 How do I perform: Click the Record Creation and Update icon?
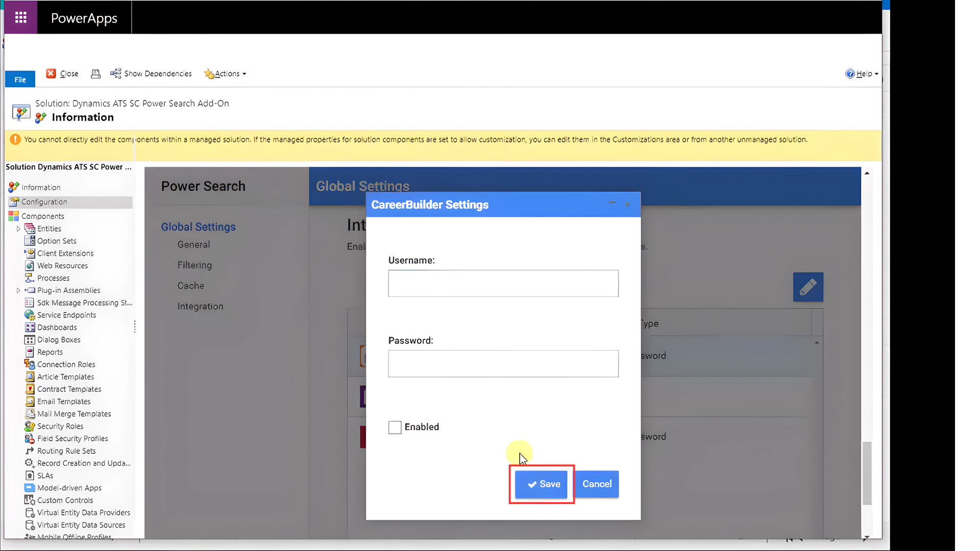30,463
